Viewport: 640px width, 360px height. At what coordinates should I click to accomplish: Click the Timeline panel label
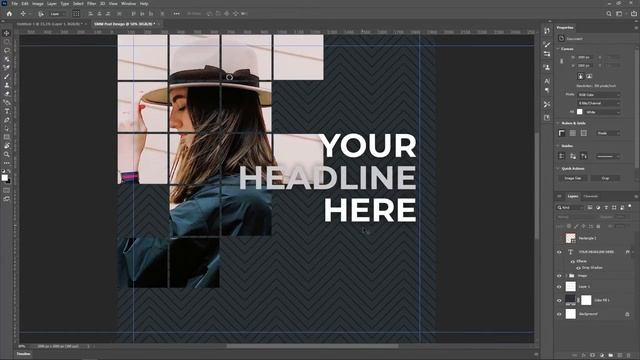tap(23, 354)
